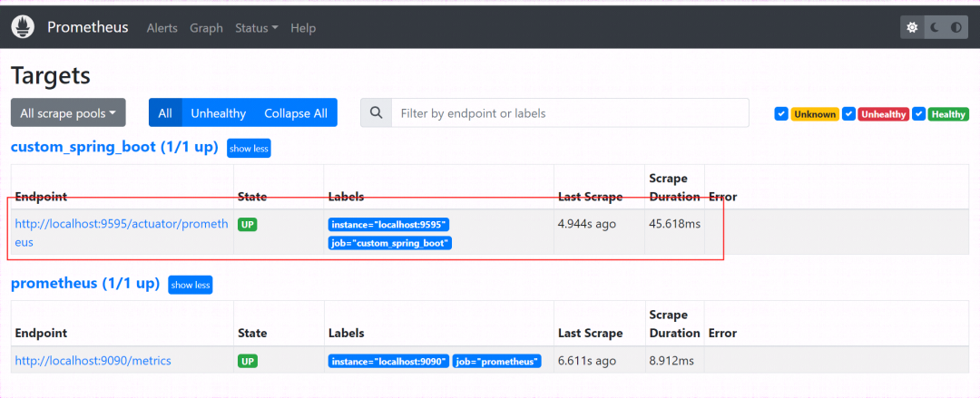980x398 pixels.
Task: Click the magnifying glass search icon
Action: [x=377, y=113]
